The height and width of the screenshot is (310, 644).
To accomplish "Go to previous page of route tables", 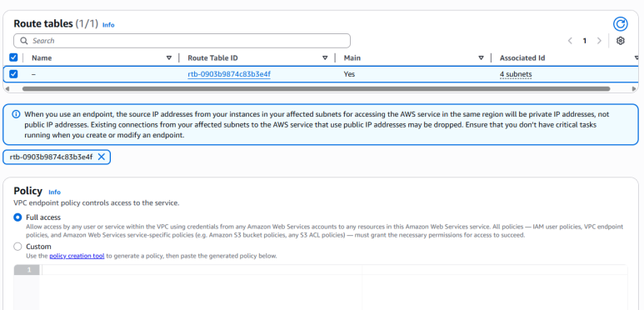I will (x=570, y=41).
